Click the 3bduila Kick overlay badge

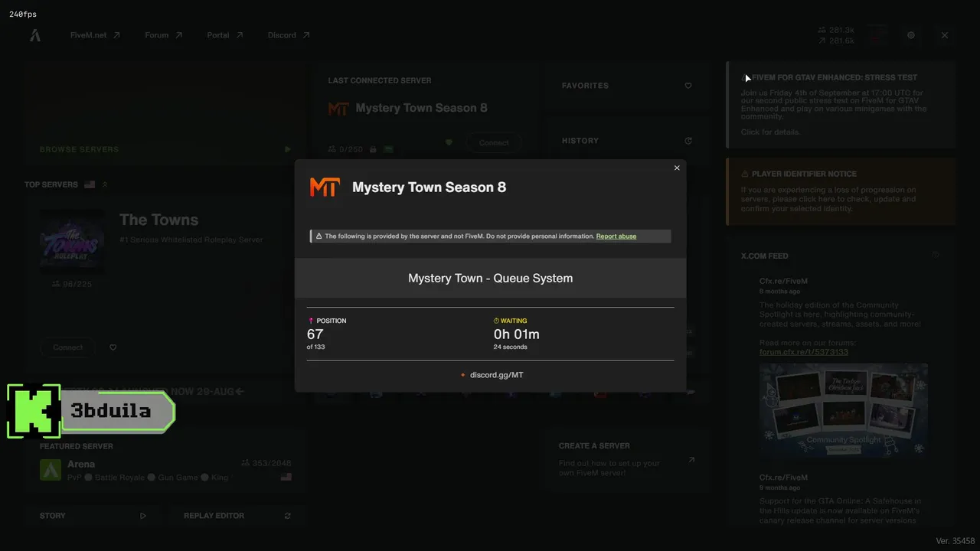point(91,412)
